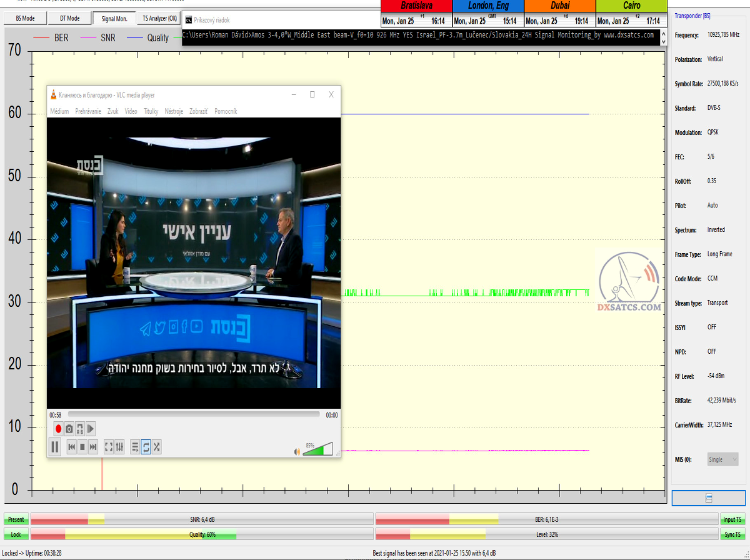Image resolution: width=750 pixels, height=560 pixels.
Task: Toggle shuffle random playback in VLC
Action: (157, 447)
